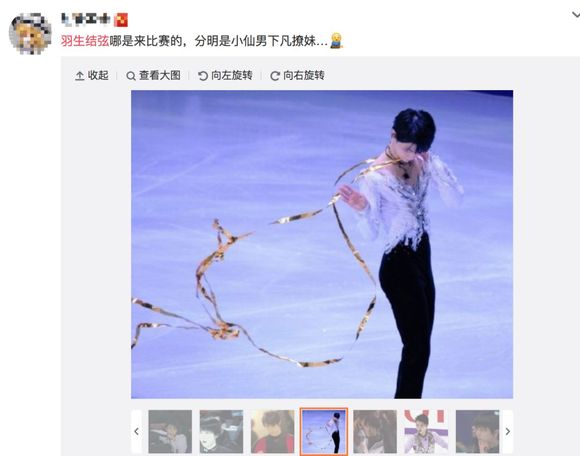Viewport: 580px width, 456px height.
Task: Open the post options chevron at top right
Action: [576, 15]
